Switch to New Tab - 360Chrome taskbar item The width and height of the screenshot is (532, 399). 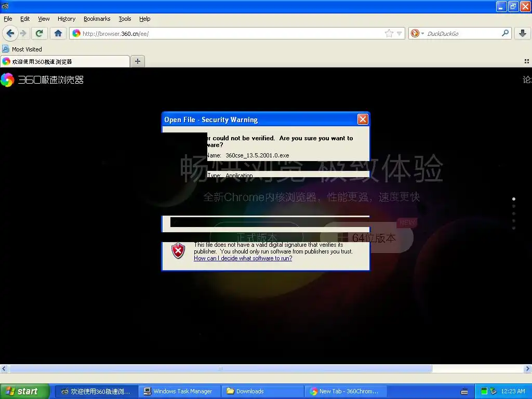click(345, 391)
